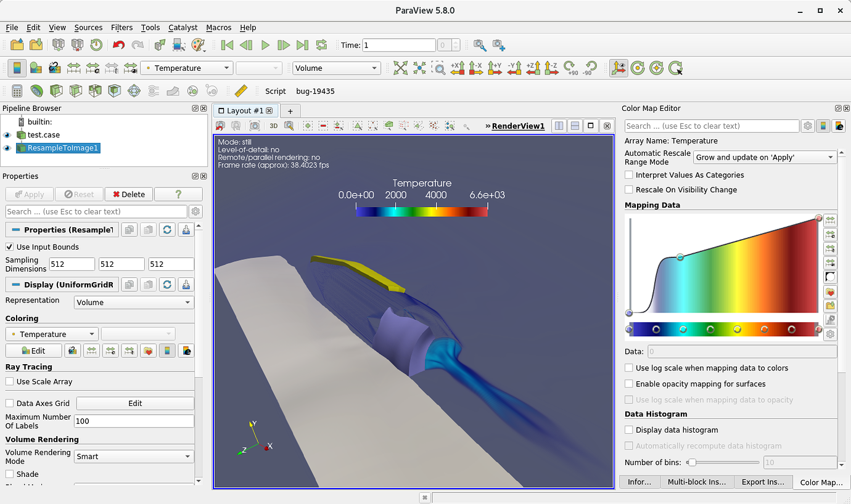
Task: Check Interpret Values As Categories
Action: (629, 175)
